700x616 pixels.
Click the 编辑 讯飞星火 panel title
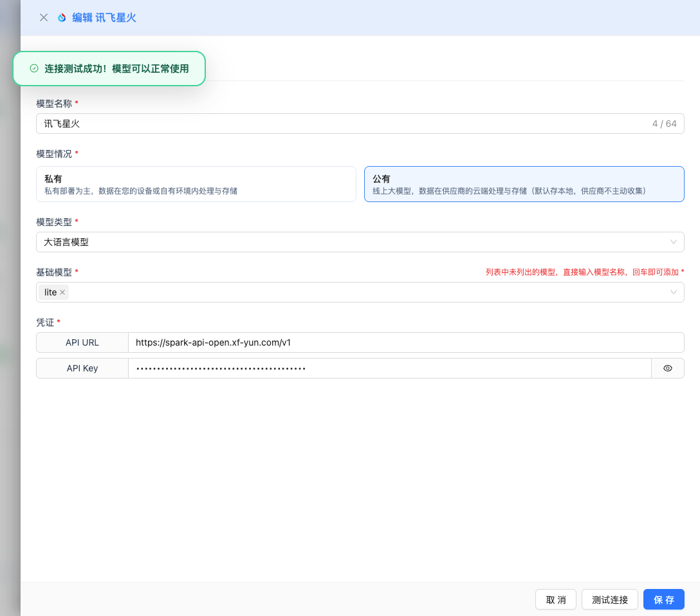pos(104,17)
